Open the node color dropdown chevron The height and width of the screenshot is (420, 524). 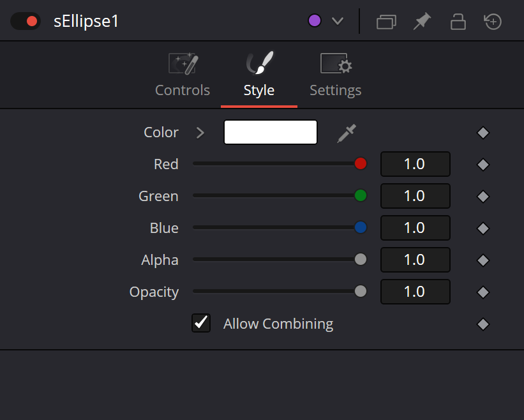pyautogui.click(x=338, y=21)
